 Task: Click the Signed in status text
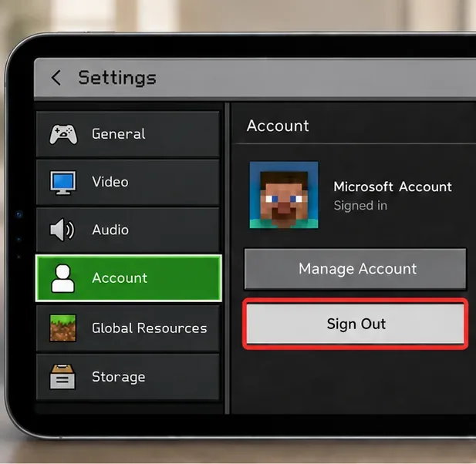click(360, 206)
